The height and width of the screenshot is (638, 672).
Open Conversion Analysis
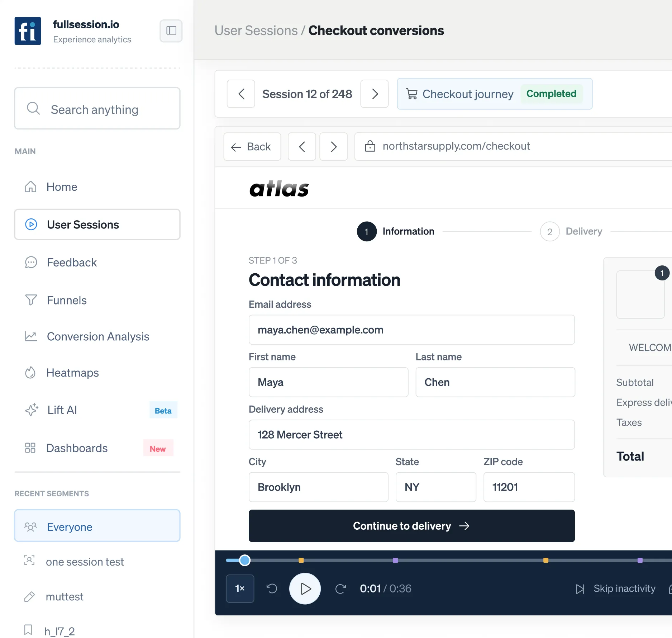pyautogui.click(x=97, y=336)
